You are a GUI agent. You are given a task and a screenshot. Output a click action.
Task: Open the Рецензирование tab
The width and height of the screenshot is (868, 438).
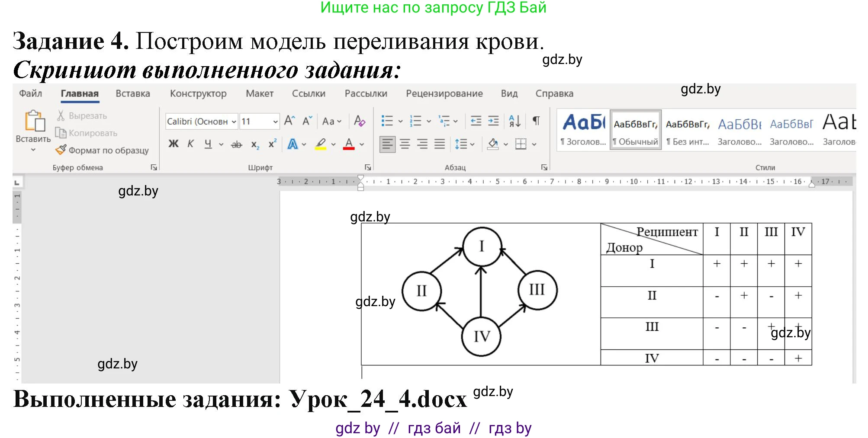tap(444, 93)
